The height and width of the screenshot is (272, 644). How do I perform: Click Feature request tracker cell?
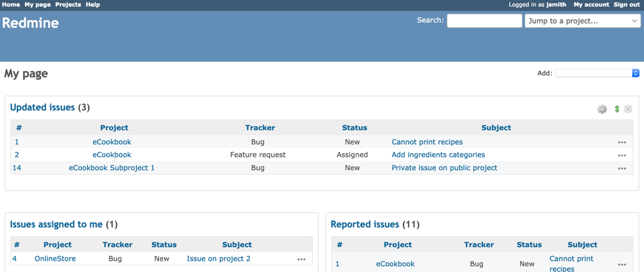tap(258, 155)
